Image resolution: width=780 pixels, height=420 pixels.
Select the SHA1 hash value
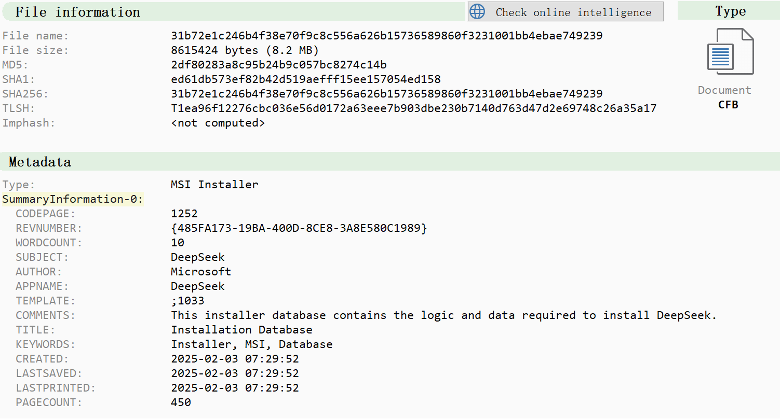click(306, 79)
